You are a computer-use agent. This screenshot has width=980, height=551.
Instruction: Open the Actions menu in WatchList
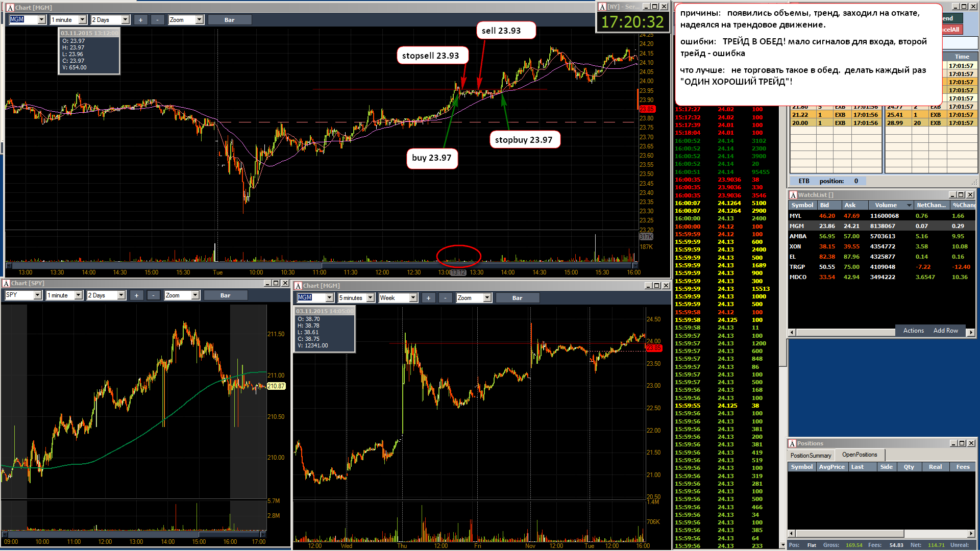point(913,331)
